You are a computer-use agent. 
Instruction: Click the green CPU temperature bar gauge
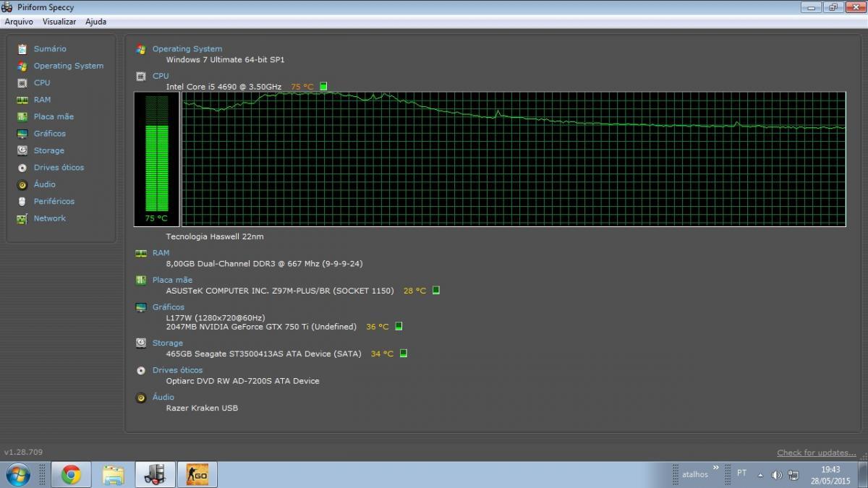pyautogui.click(x=156, y=159)
